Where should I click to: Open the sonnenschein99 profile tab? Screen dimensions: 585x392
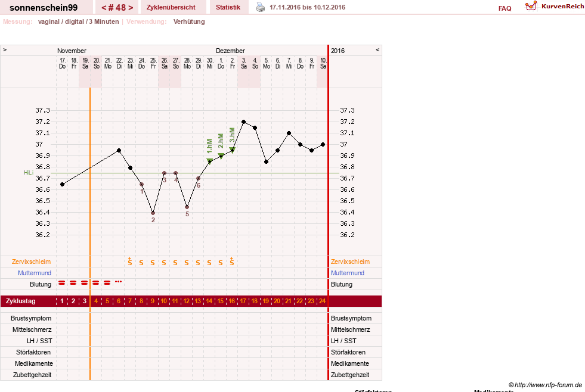tap(44, 8)
